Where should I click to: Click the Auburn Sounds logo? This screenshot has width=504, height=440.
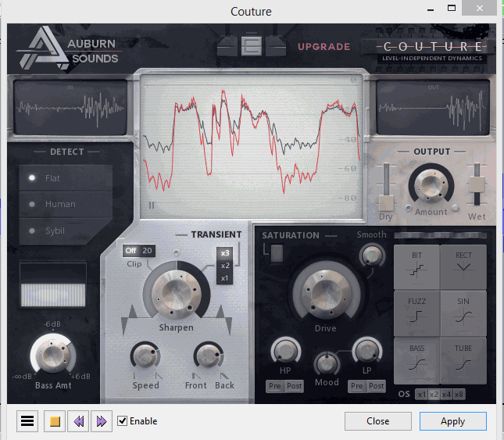[x=69, y=48]
